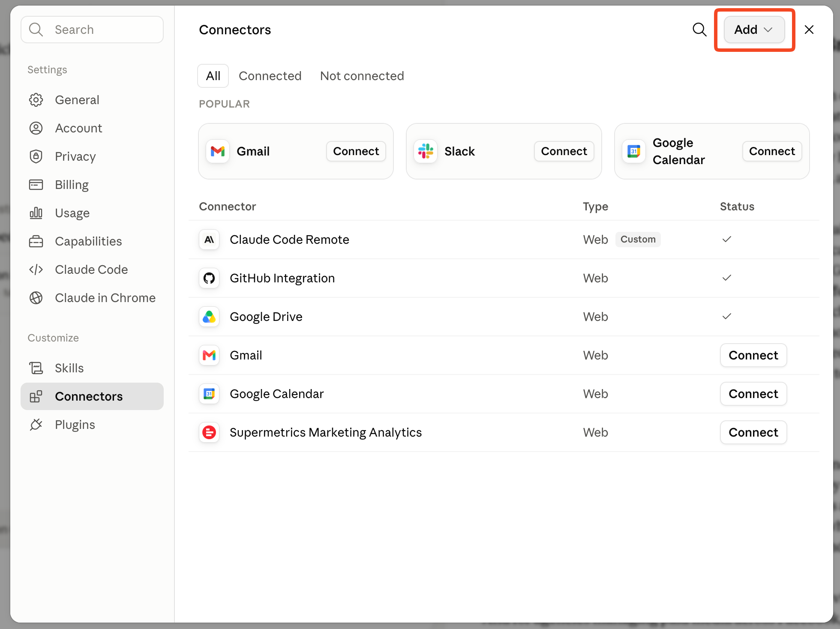Click the GitHub Integration connected checkmark
This screenshot has width=840, height=629.
pyautogui.click(x=727, y=278)
